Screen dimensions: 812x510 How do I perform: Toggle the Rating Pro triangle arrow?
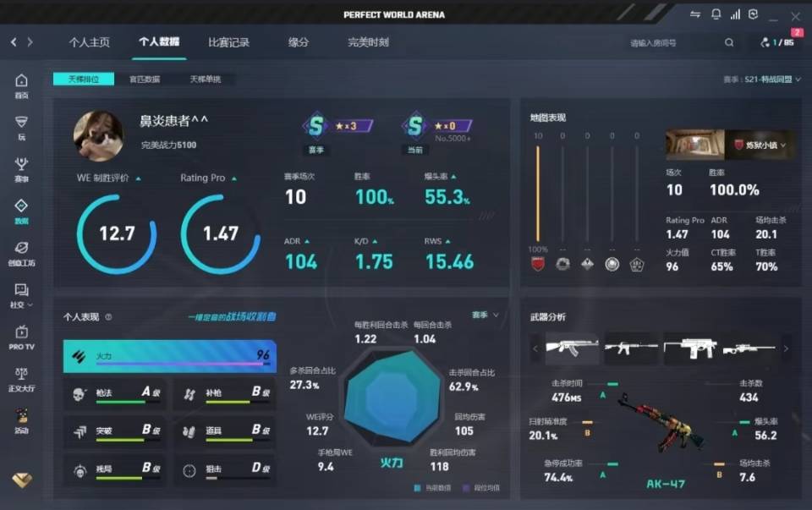234,178
